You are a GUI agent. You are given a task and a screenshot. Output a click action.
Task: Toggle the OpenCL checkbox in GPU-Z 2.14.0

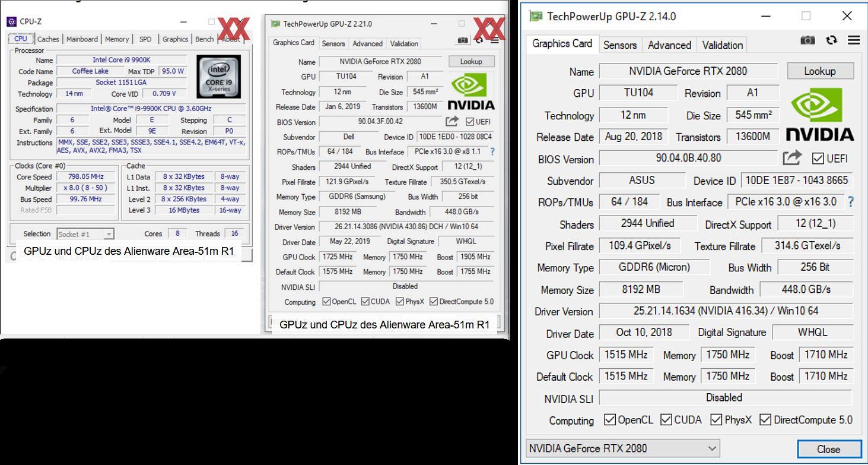[610, 420]
